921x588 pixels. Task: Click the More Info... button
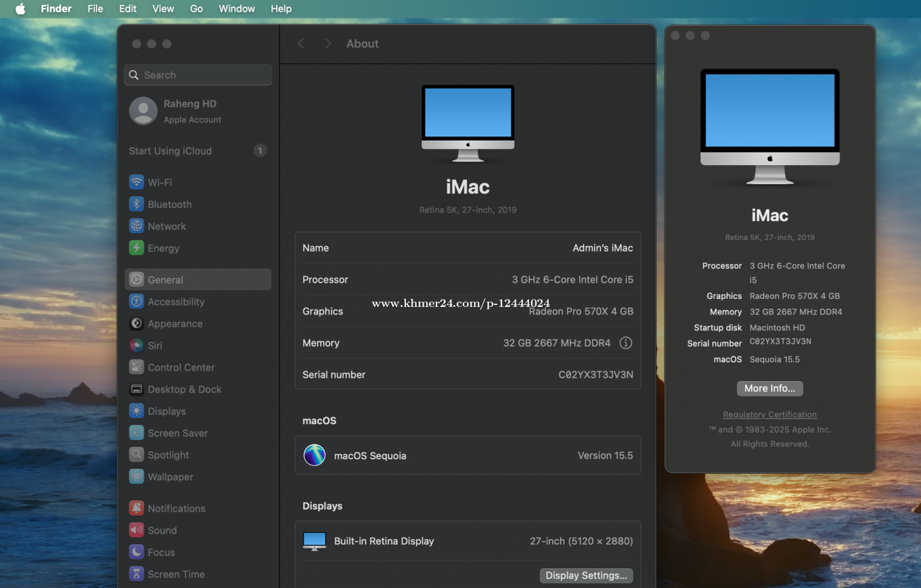tap(770, 389)
